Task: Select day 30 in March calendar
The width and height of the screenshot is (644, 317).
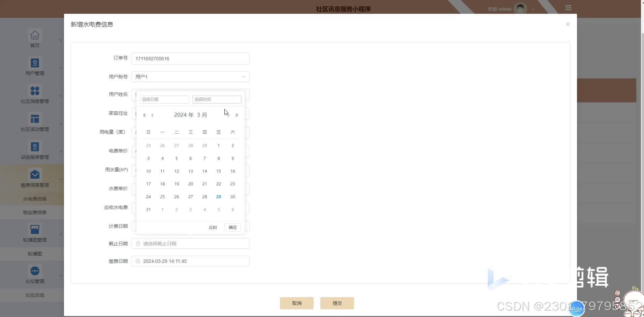Action: click(x=233, y=197)
